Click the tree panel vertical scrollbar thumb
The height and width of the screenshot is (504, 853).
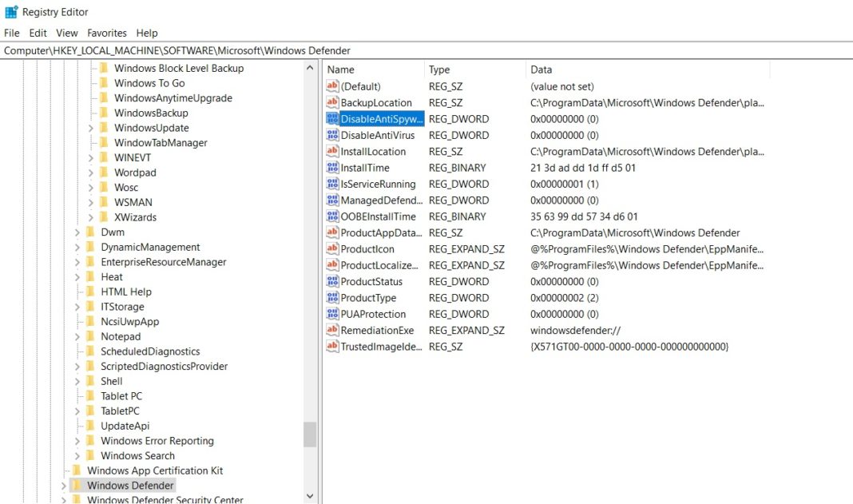(x=310, y=435)
